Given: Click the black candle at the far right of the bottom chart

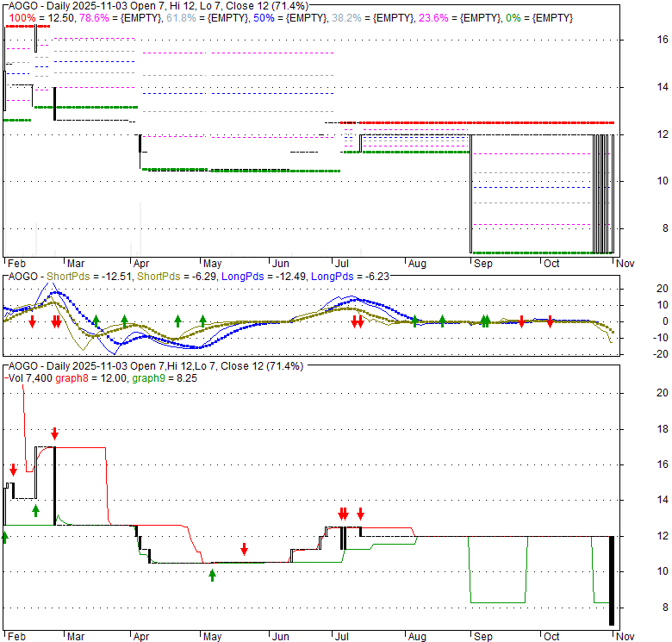Looking at the screenshot, I should click(612, 580).
